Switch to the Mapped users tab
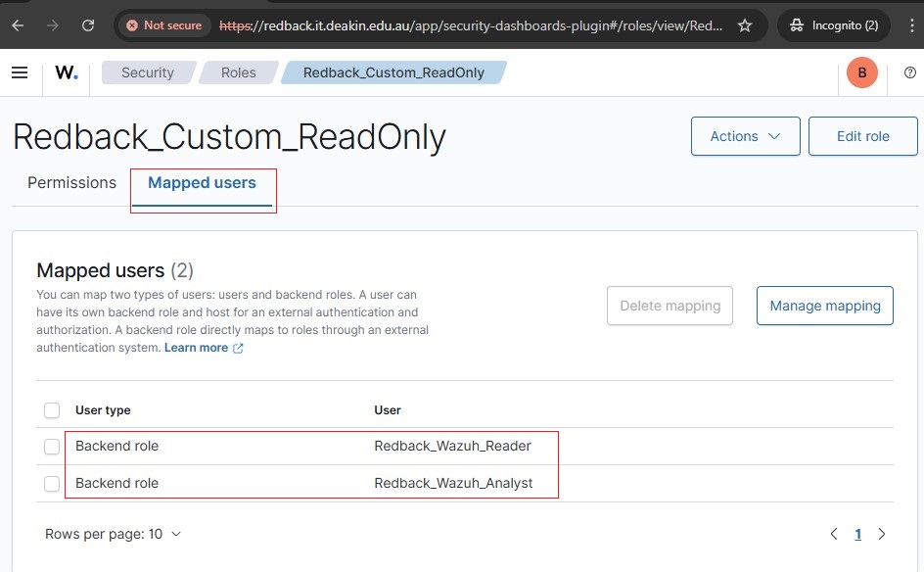 point(202,183)
